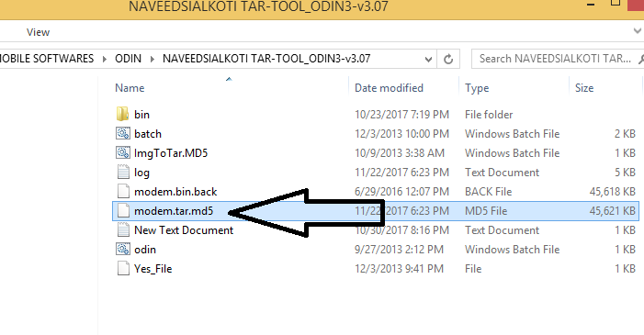Image resolution: width=644 pixels, height=335 pixels.
Task: Click the modem.bin.back file name
Action: 175,192
